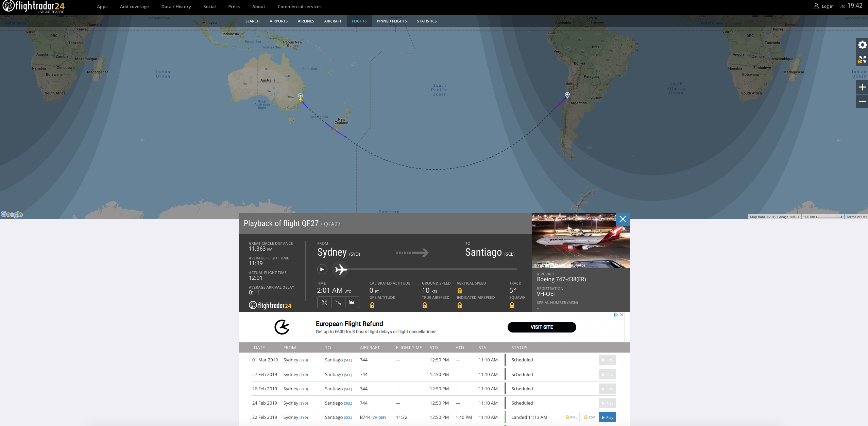Click Log in link

827,6
